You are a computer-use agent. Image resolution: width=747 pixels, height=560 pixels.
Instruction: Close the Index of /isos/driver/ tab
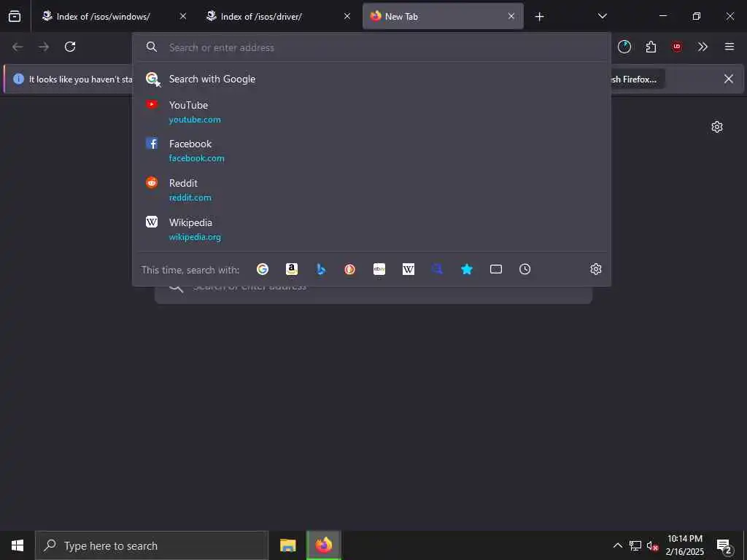pos(347,16)
